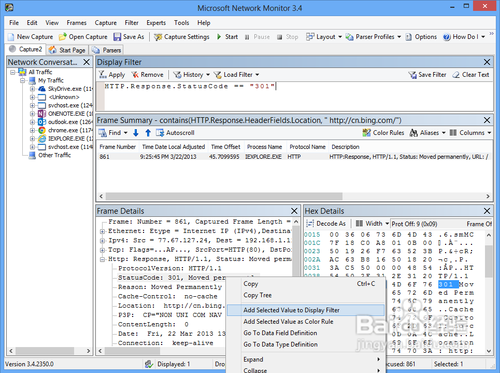Viewport: 500px width, 373px height.
Task: Open the Tools menu
Action: [x=181, y=23]
